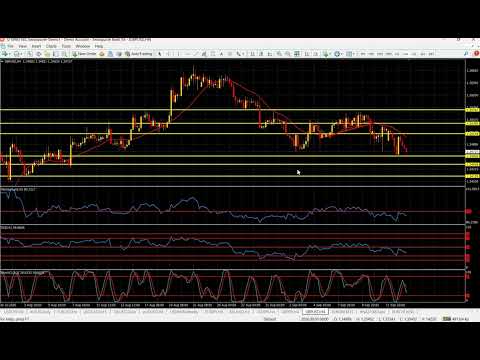Screen dimensions: 480x360
Task: Open the Insert menu
Action: (36, 46)
